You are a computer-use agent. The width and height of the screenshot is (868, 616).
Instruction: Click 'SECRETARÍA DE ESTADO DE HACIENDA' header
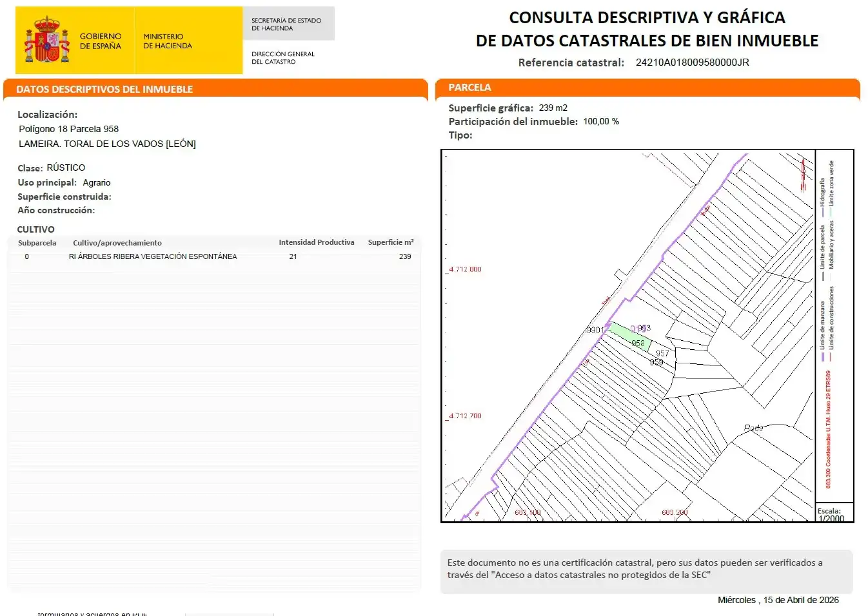click(x=286, y=24)
